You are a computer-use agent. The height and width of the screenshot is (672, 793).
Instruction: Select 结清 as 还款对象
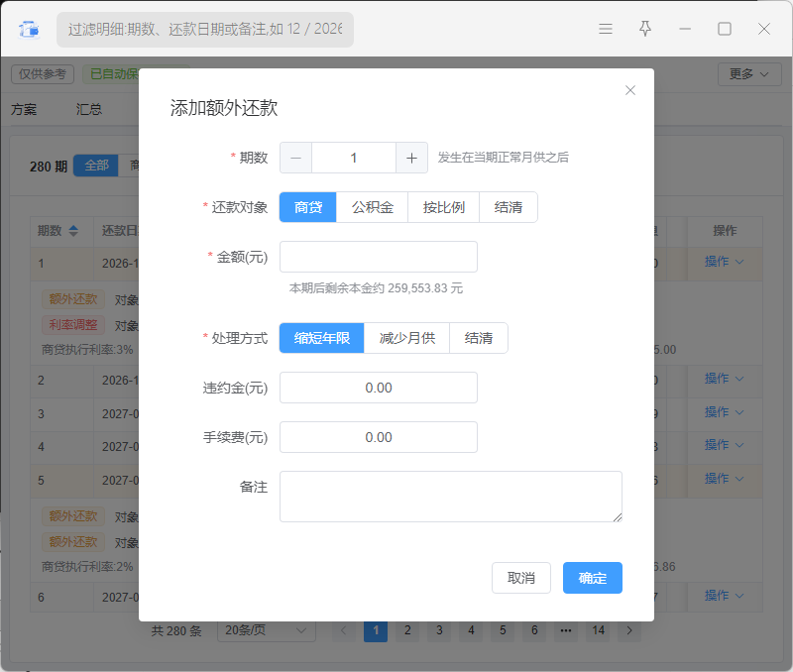(x=509, y=207)
